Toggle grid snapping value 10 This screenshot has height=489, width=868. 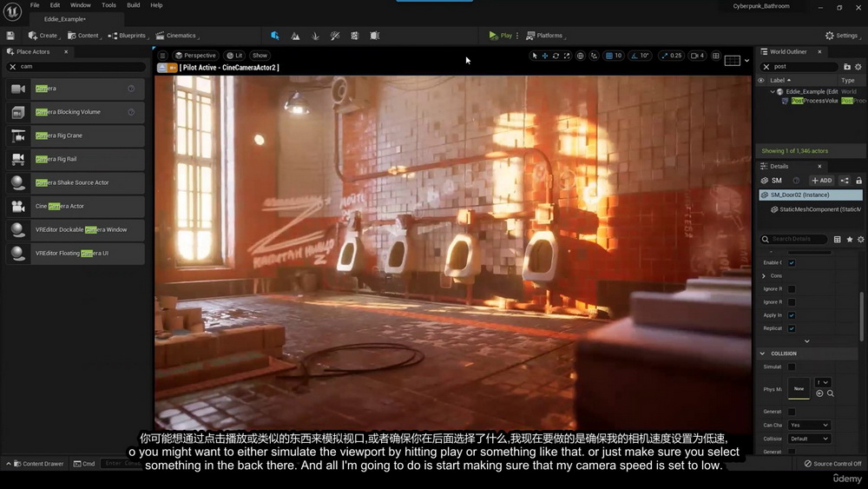coord(614,56)
